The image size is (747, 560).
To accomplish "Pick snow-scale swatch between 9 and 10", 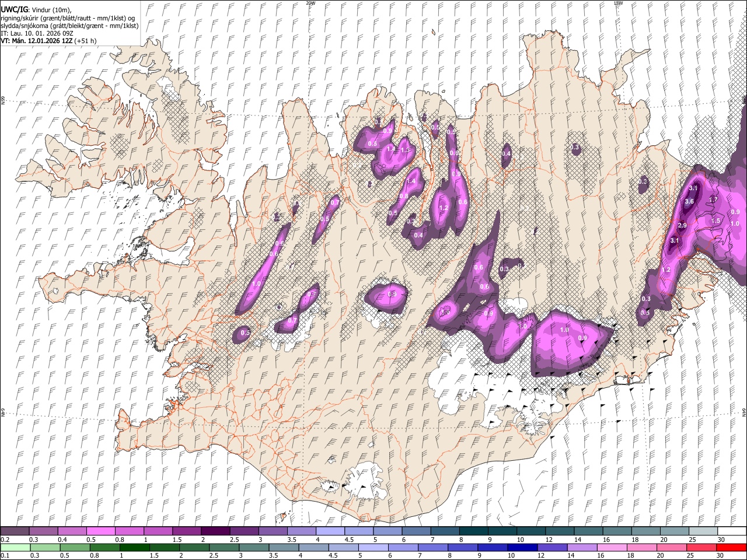I will 503,531.
